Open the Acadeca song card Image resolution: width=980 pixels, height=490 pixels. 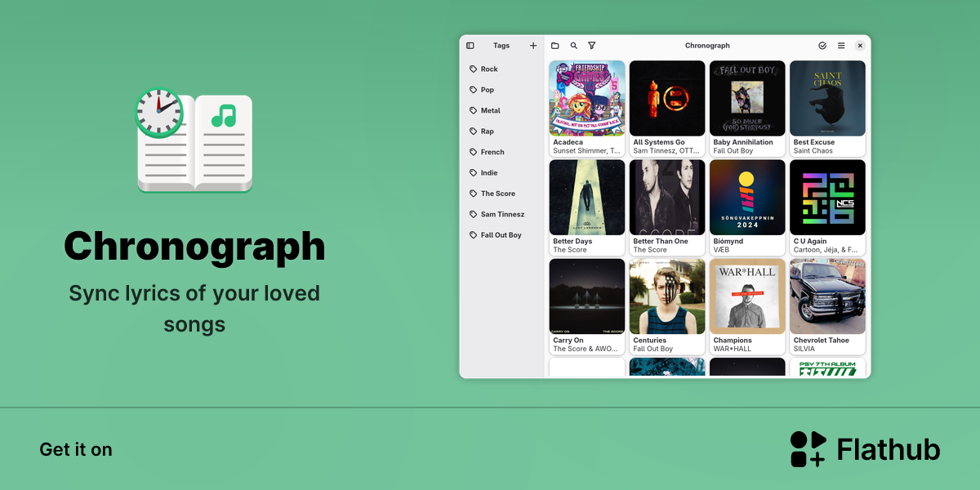click(587, 109)
